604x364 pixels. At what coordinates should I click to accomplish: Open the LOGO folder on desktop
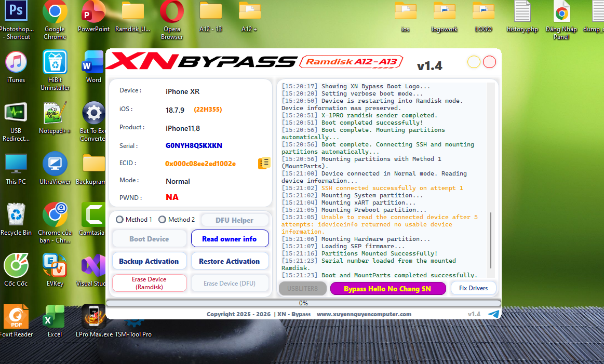[484, 16]
